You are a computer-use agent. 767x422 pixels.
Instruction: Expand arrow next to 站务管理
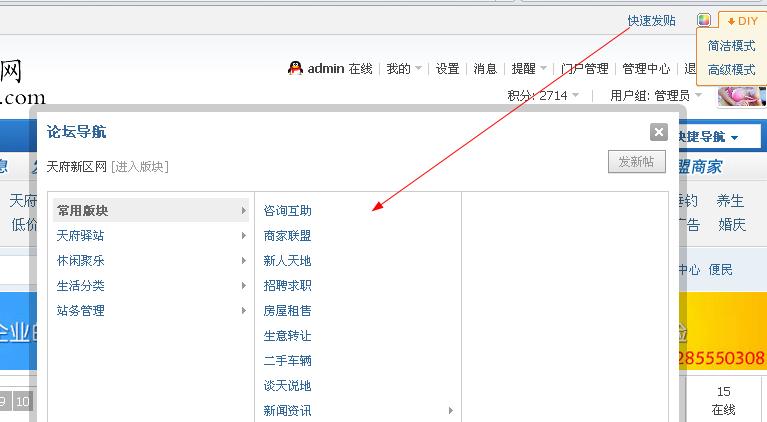click(243, 311)
